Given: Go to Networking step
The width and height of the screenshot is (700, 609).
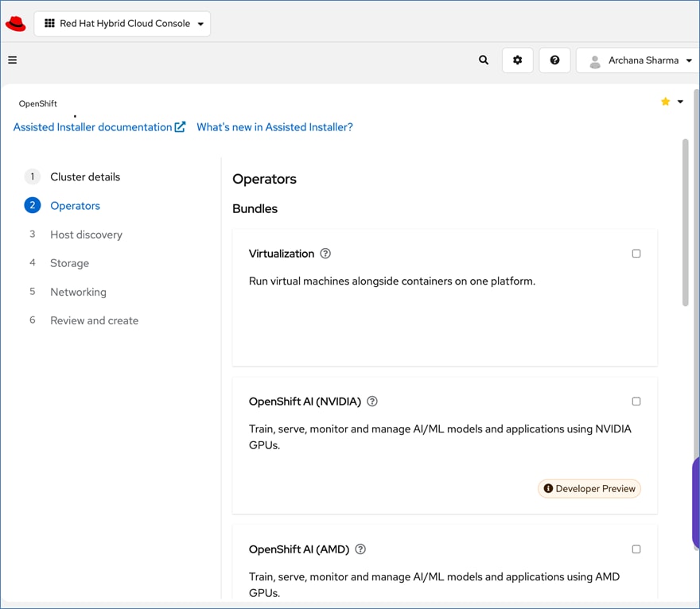Looking at the screenshot, I should pos(78,292).
